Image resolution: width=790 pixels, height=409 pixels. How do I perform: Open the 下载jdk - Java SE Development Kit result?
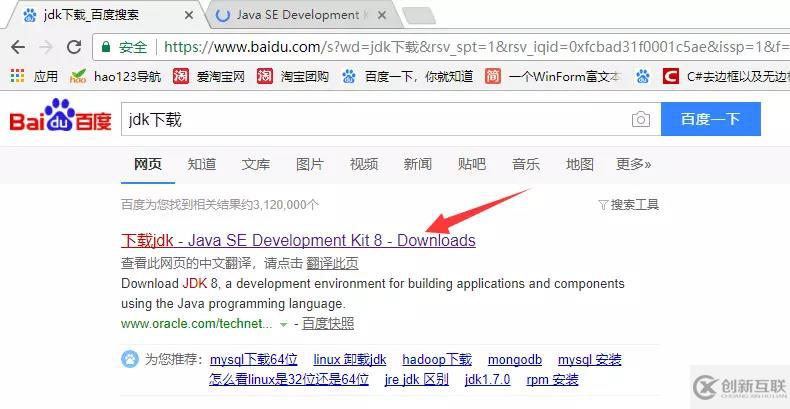click(x=298, y=240)
